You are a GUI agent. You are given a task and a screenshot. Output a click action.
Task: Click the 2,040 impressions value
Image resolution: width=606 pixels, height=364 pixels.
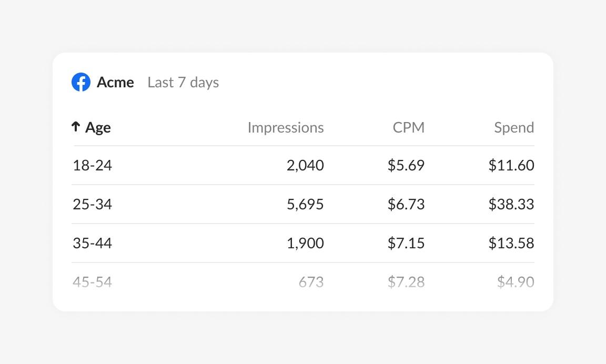pos(305,165)
